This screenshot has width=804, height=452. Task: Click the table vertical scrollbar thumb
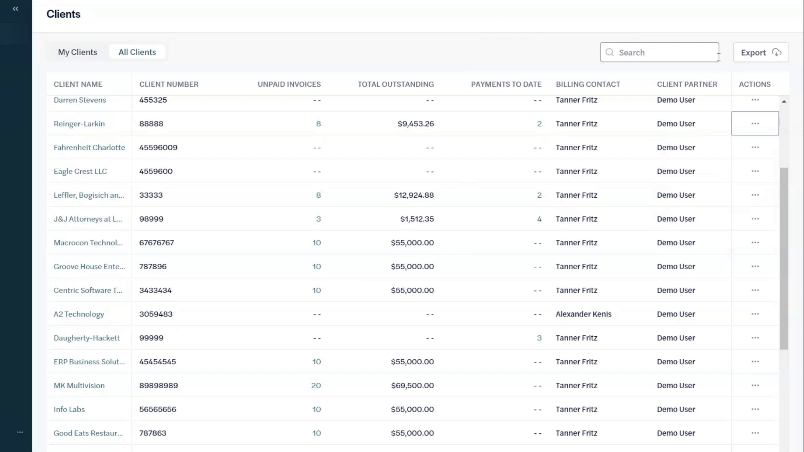click(783, 259)
